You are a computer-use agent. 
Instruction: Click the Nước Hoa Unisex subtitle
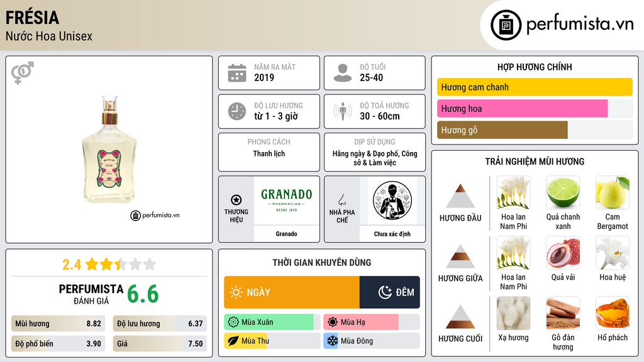point(49,36)
